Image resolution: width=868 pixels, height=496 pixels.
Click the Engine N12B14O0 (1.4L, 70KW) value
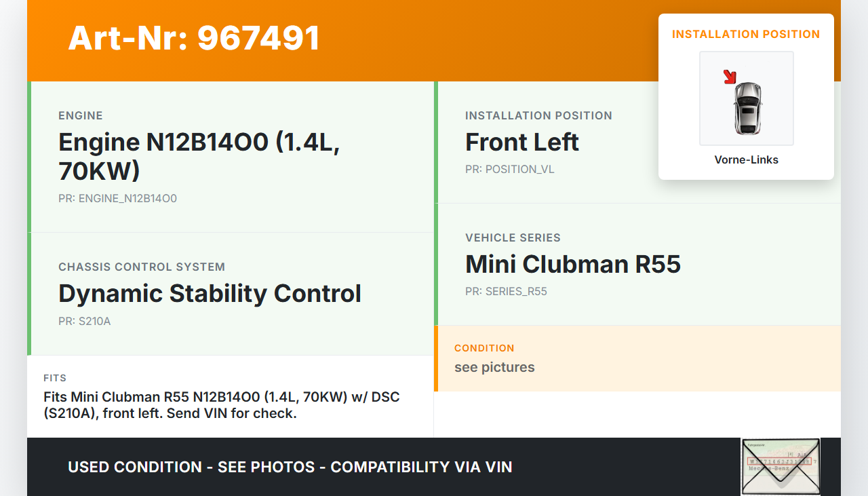199,156
